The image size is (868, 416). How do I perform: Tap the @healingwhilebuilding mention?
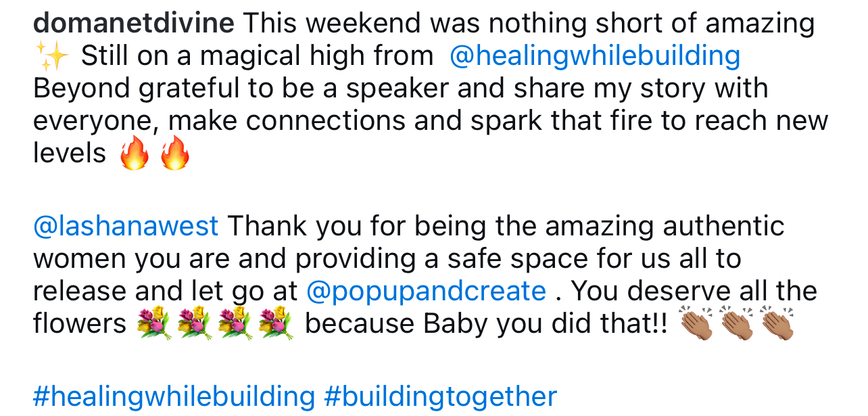click(x=595, y=56)
